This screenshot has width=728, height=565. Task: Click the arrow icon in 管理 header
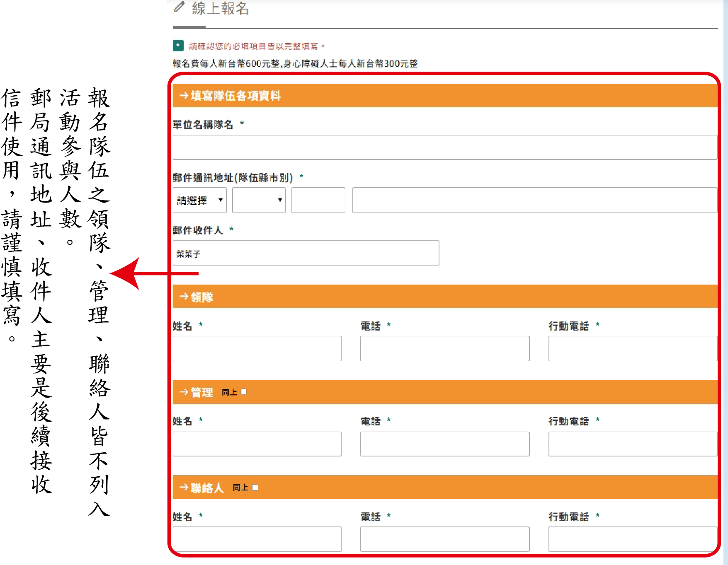pyautogui.click(x=184, y=392)
